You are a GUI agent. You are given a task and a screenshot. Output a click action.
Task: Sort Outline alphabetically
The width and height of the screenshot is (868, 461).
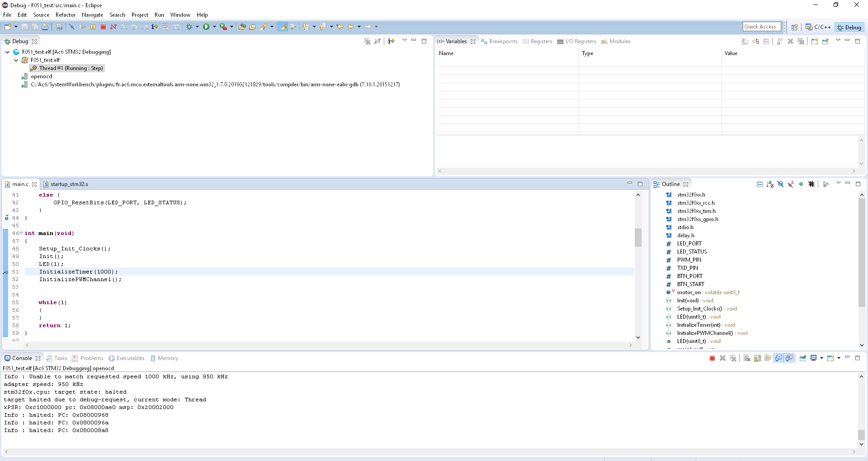770,184
